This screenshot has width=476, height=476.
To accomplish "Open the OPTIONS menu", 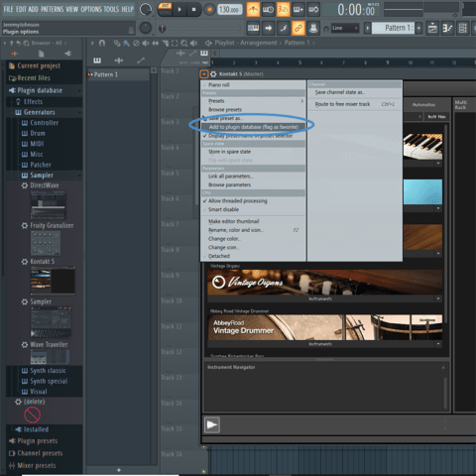I will tap(91, 9).
